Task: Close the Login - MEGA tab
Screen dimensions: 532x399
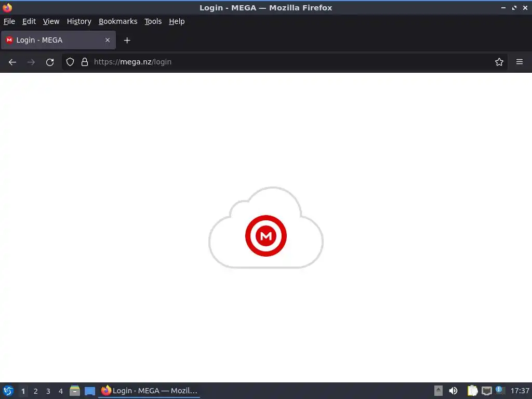Action: tap(108, 40)
